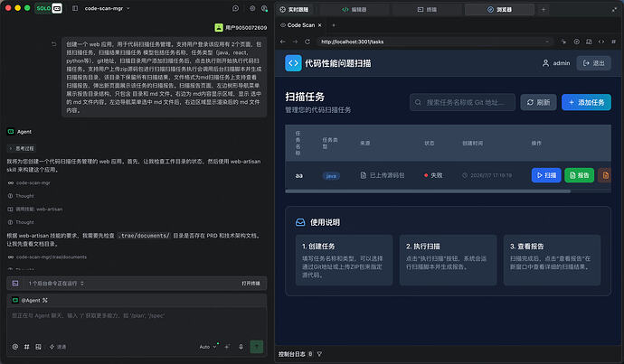Screen dimensions: 624x364
Task: Click the at-mention icon below chat input
Action: coord(15,347)
